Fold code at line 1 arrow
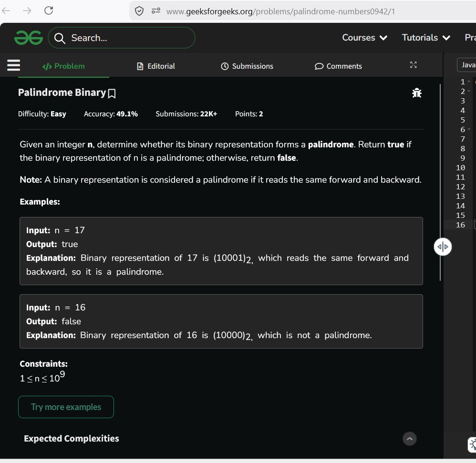The width and height of the screenshot is (476, 463). tap(469, 82)
